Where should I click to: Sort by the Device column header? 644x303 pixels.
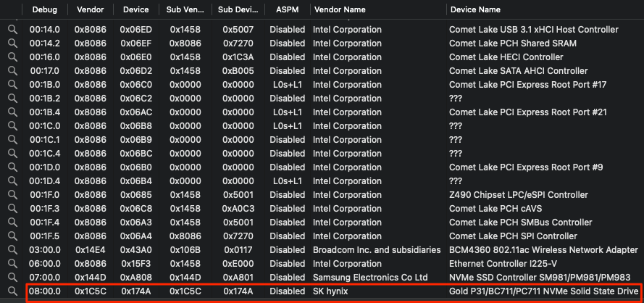coord(136,9)
